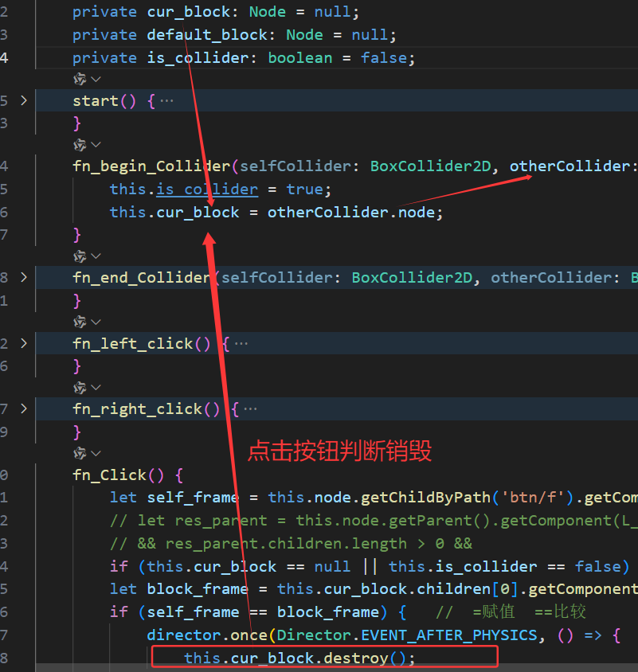Open the code lens chevron above start()
638x672 pixels.
point(96,80)
